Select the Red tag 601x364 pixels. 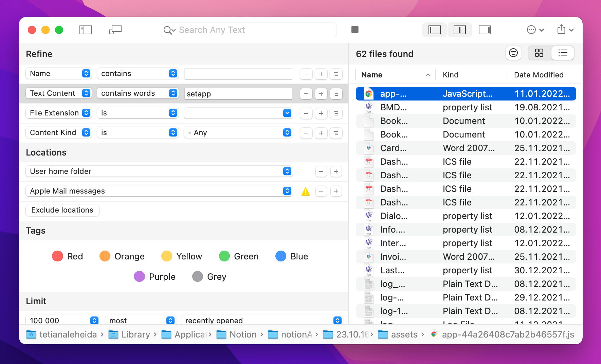[x=68, y=256]
